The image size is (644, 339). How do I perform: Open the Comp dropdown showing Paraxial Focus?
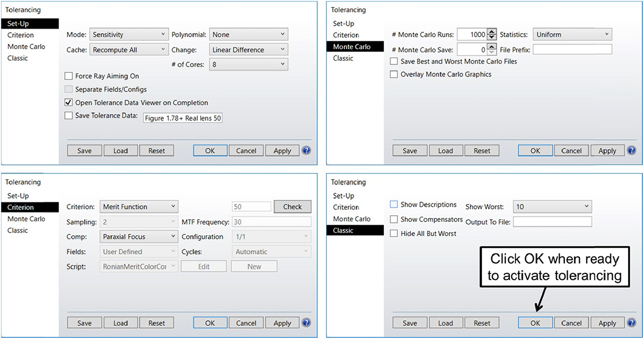pyautogui.click(x=138, y=237)
